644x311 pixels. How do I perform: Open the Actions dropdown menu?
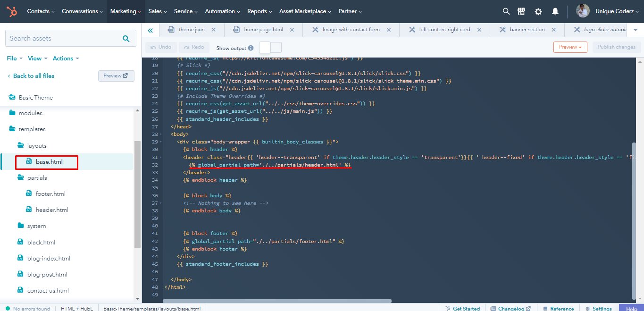pos(66,59)
